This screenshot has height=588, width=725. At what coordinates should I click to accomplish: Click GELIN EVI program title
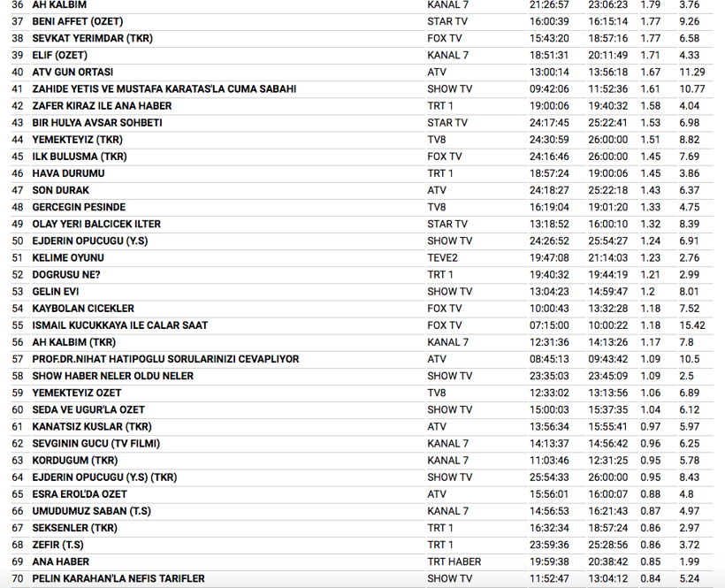click(x=56, y=292)
